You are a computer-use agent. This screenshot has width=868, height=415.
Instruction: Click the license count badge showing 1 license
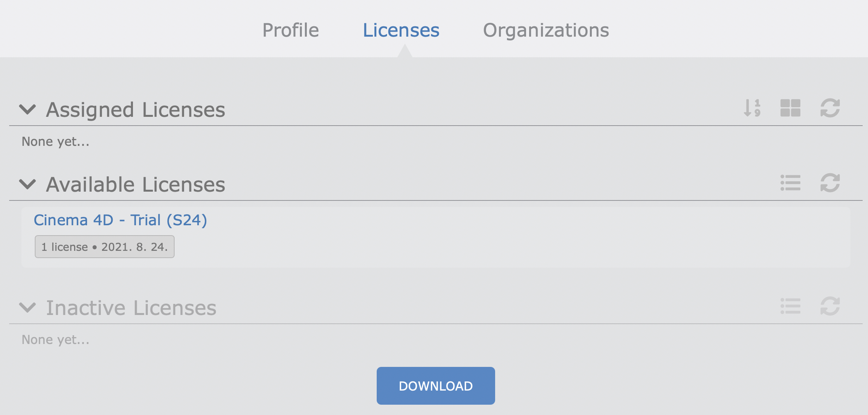[x=105, y=247]
